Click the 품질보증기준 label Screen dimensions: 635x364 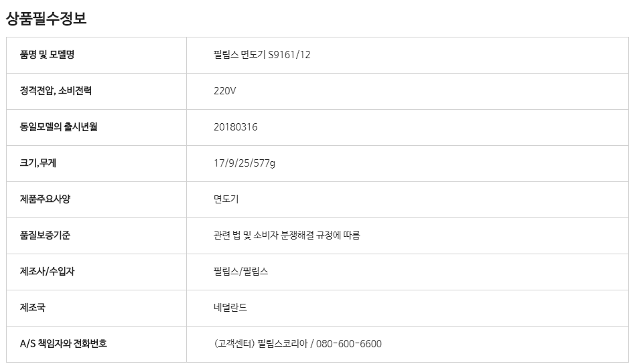46,236
